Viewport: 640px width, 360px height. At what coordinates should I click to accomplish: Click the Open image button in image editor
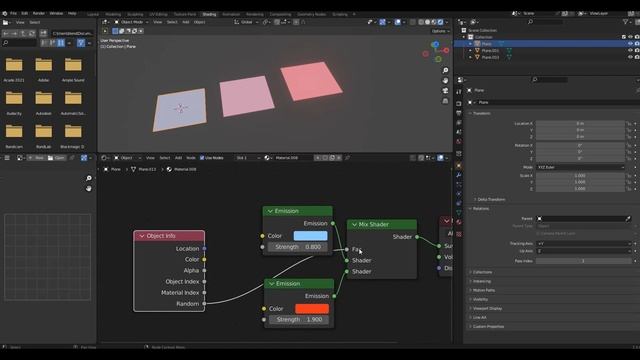[x=56, y=158]
